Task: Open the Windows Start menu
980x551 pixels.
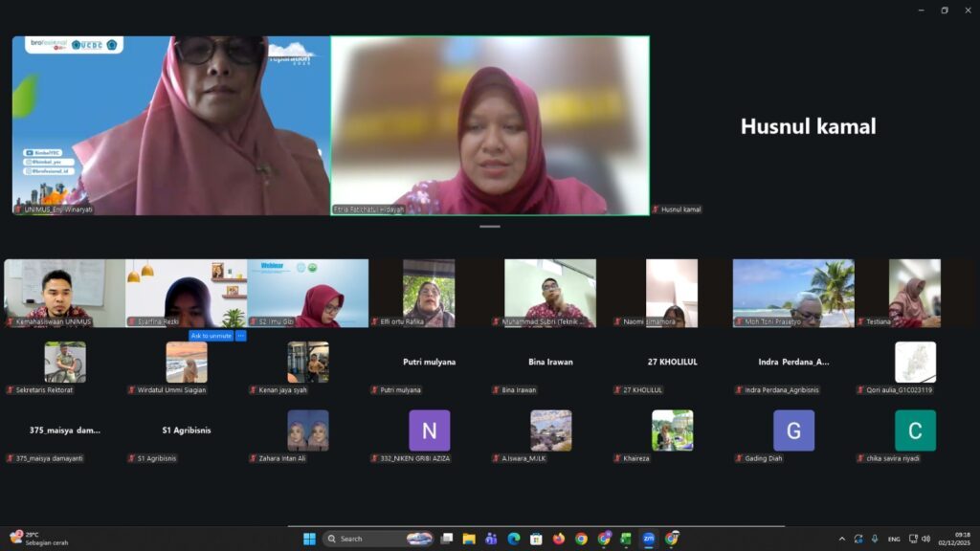Action: click(x=309, y=539)
